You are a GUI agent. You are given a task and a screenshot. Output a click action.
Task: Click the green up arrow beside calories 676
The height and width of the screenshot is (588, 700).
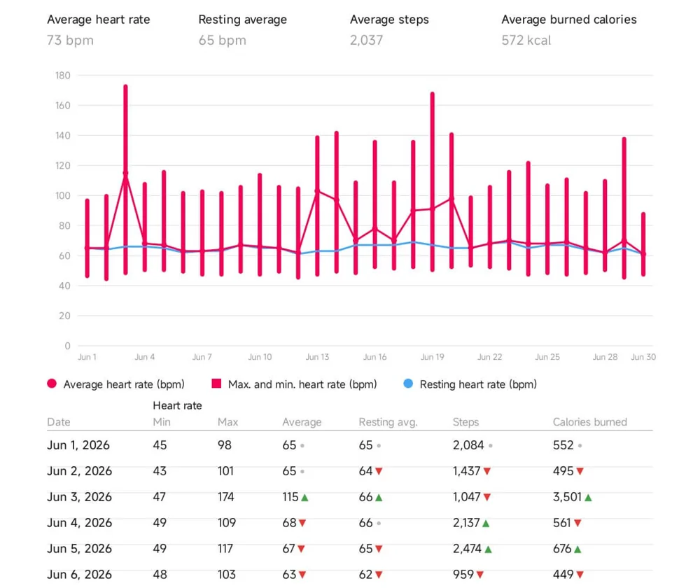(577, 549)
